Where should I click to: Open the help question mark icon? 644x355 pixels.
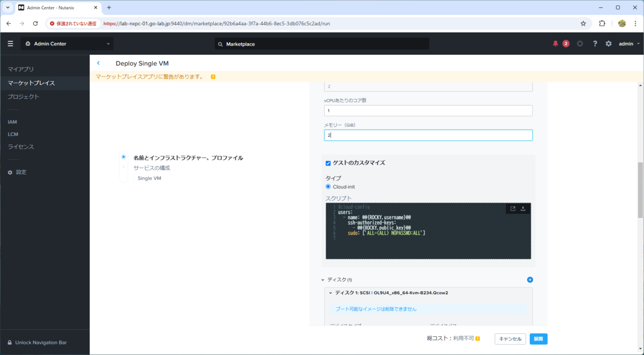[x=595, y=44]
